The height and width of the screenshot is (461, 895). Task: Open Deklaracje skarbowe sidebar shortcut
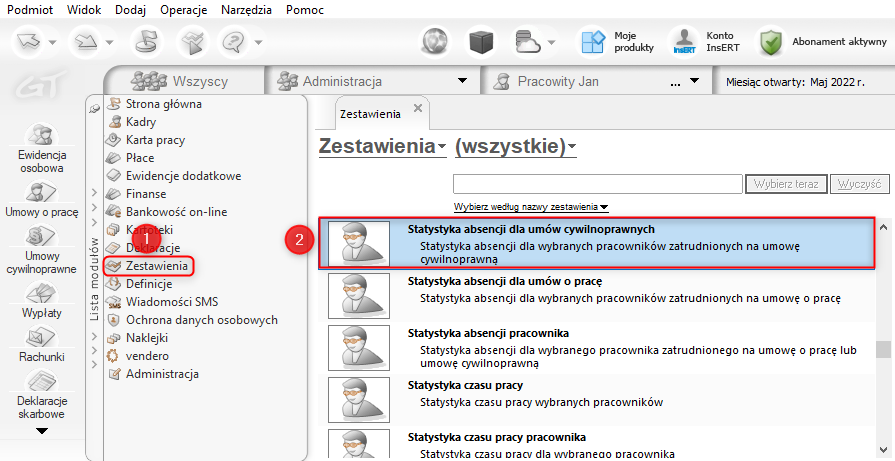(42, 395)
